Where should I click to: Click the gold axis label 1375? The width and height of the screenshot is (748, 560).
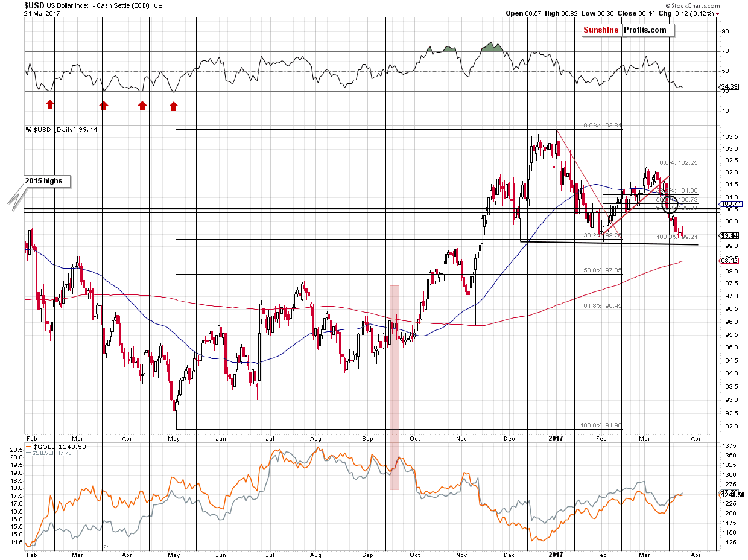[729, 445]
